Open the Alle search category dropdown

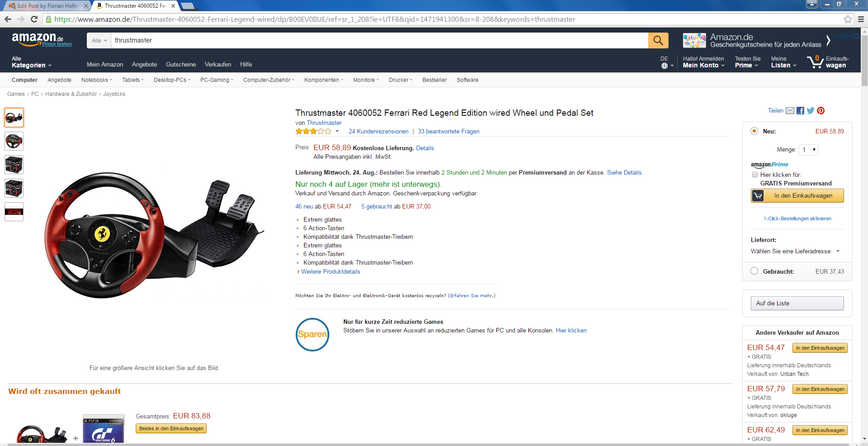coord(99,40)
